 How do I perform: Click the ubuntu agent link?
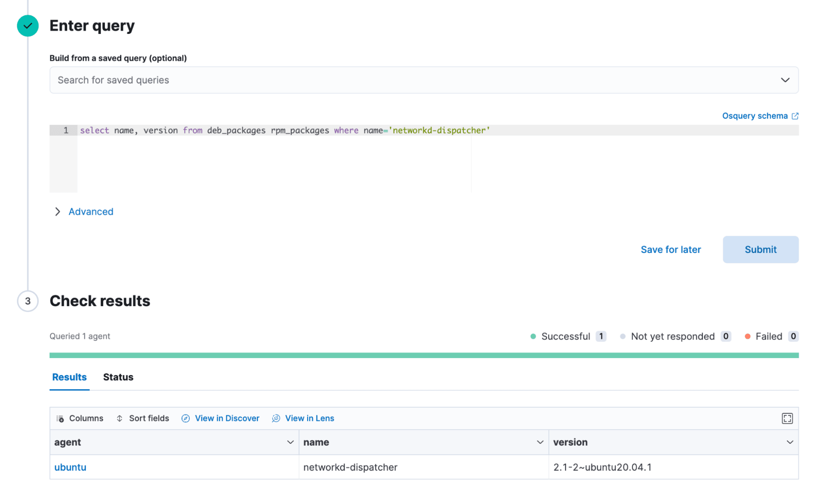point(70,467)
